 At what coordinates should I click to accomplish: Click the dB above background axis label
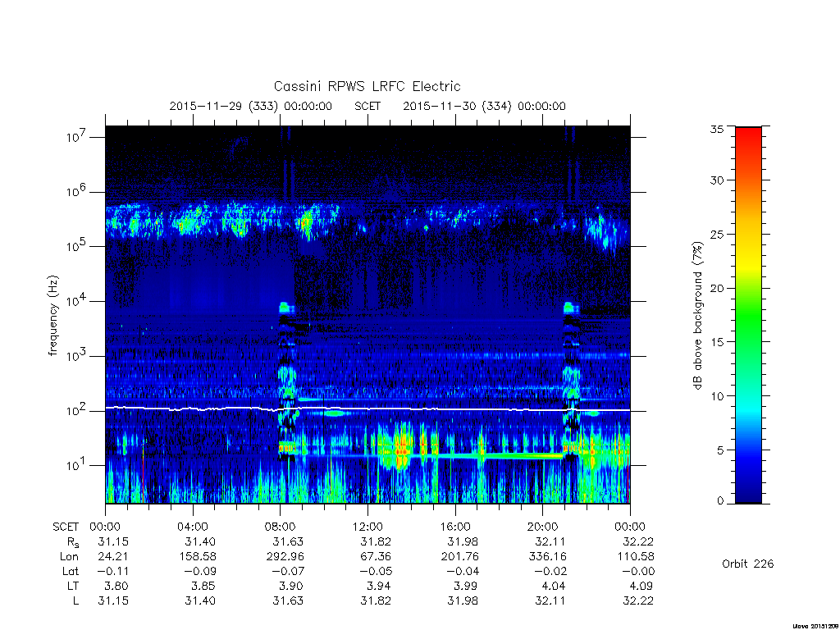[x=697, y=316]
